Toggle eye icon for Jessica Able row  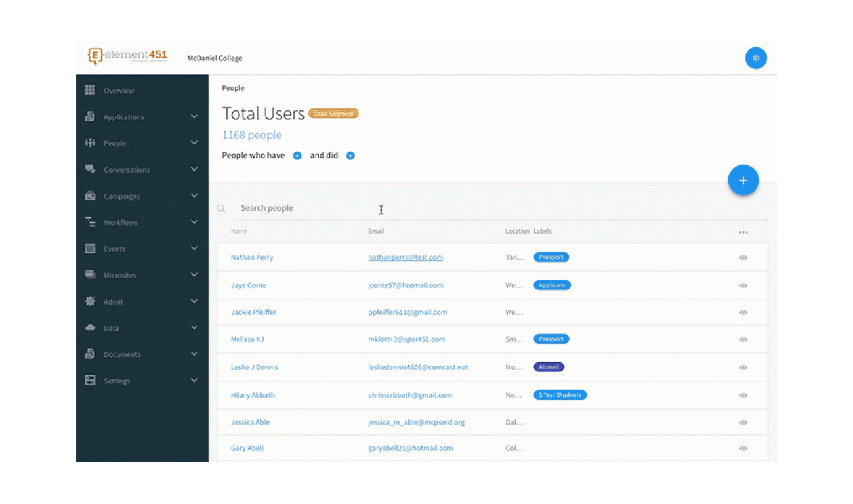743,423
